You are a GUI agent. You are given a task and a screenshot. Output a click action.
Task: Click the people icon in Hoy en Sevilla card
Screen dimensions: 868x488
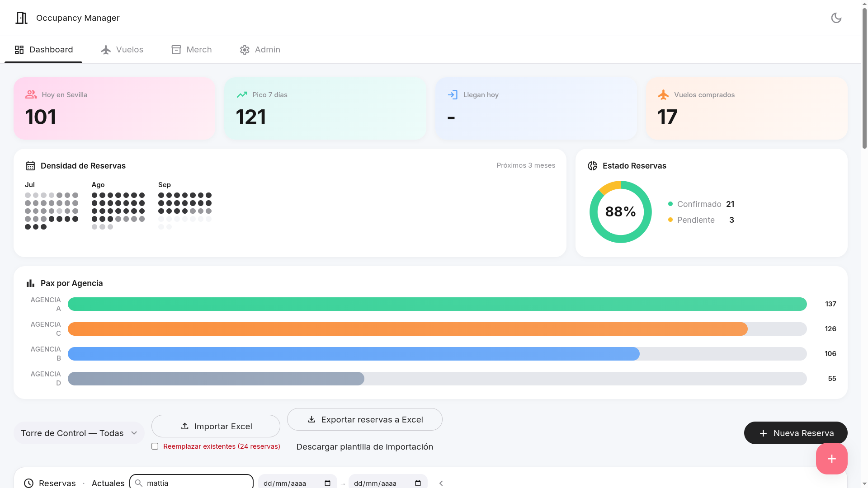pos(31,94)
